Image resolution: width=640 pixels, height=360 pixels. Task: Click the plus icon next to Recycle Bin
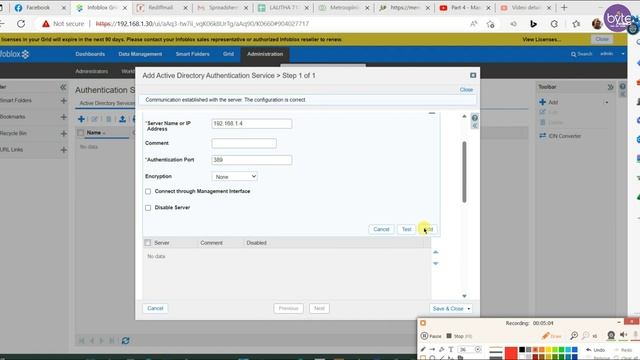pos(64,133)
